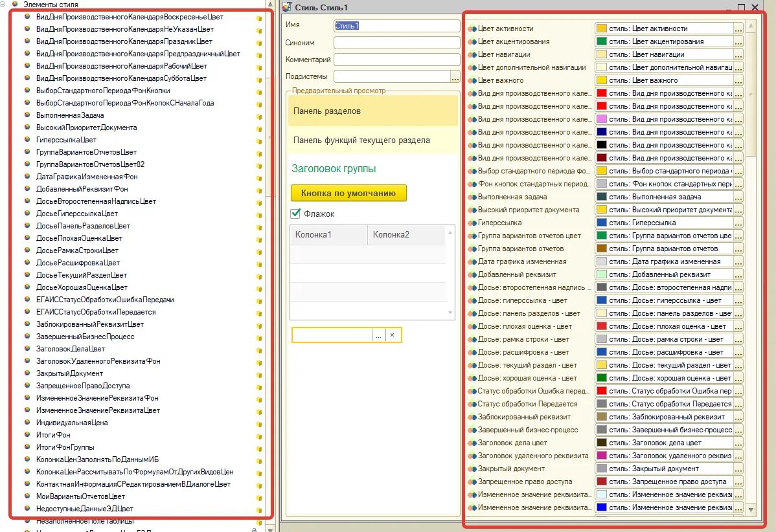Click the icon before МоиВариантыОтчетовЦвет
Viewport: 776px width, 532px height.
click(27, 496)
